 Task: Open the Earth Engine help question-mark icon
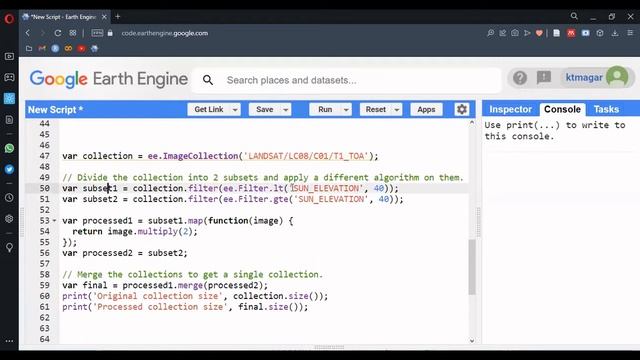tap(520, 78)
